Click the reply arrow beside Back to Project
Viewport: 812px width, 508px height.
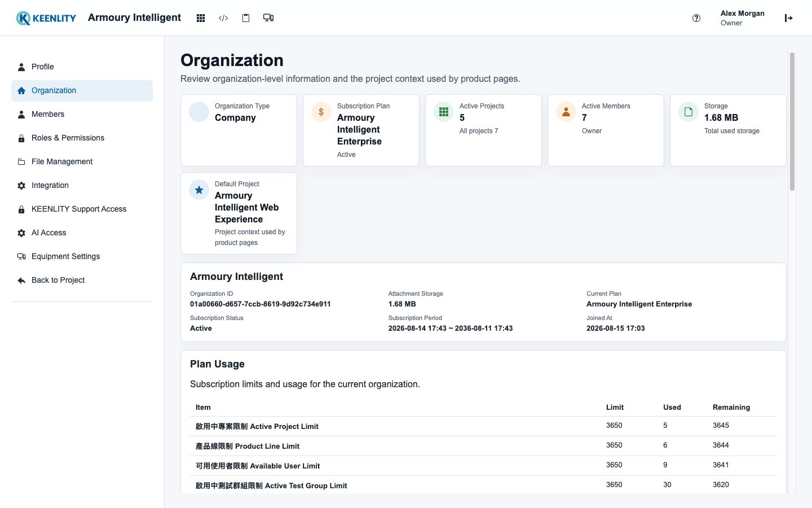(21, 281)
